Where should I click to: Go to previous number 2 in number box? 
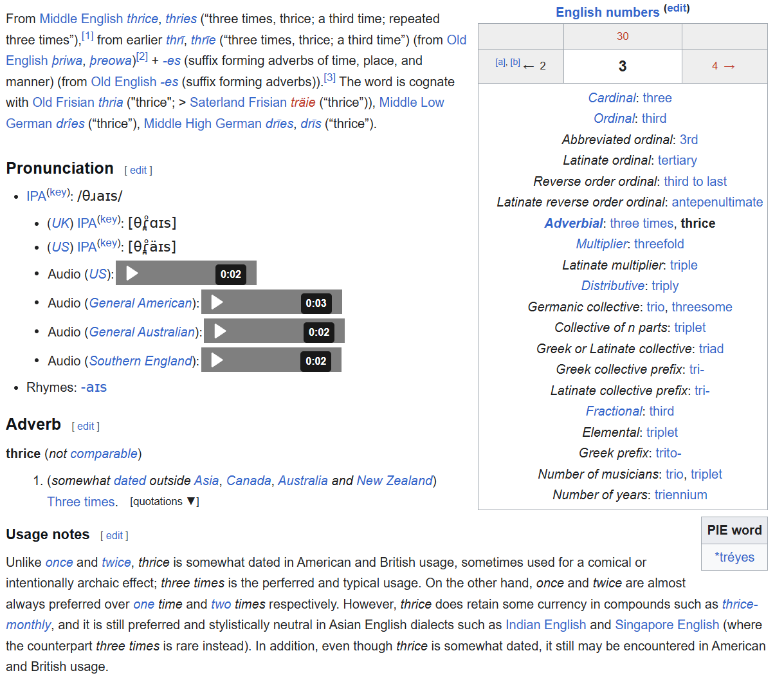[534, 66]
